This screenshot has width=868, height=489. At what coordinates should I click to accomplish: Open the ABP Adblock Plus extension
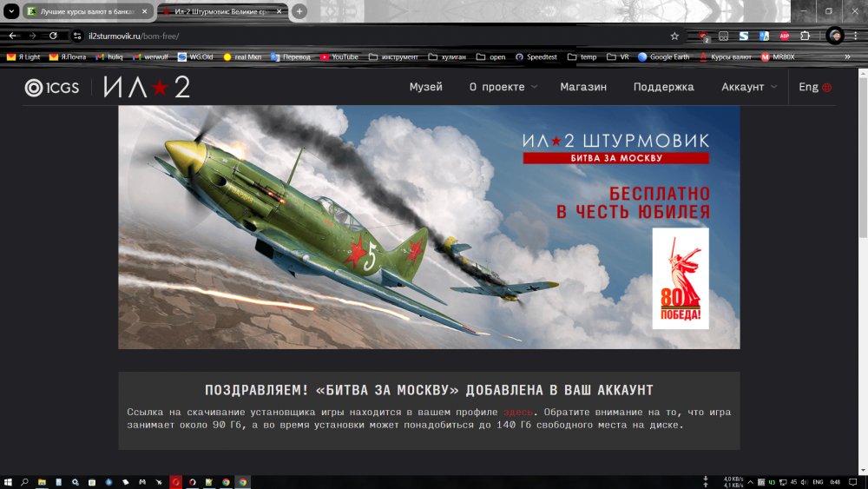[785, 36]
